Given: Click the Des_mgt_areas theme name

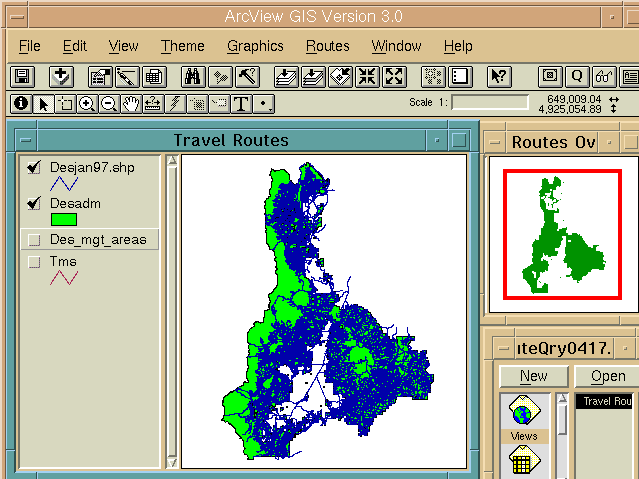Looking at the screenshot, I should tap(98, 240).
